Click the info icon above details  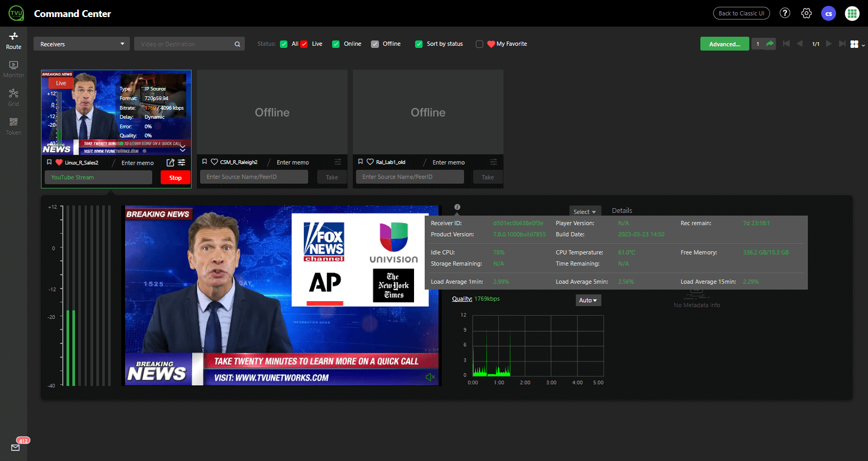pos(457,207)
